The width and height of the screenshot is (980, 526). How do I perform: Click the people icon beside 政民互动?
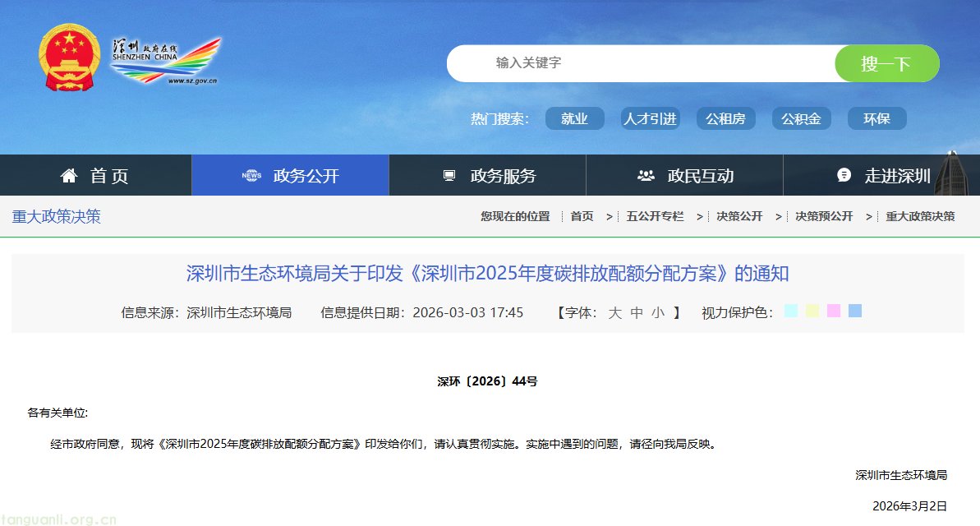(x=646, y=175)
